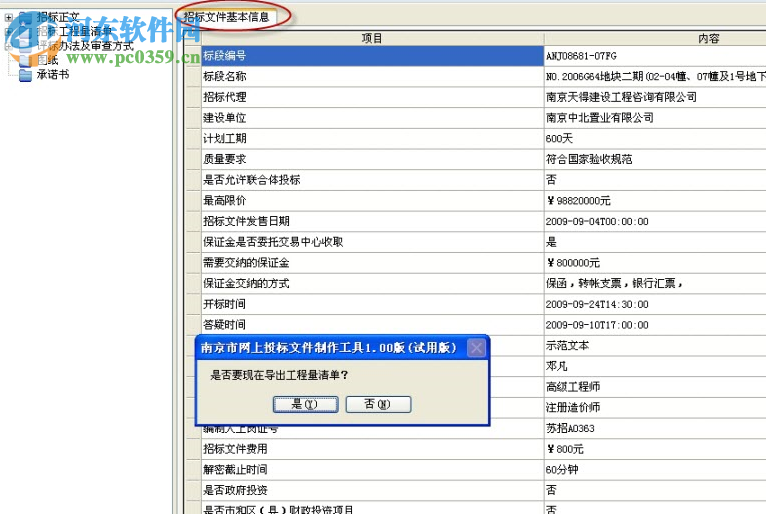Close the 是否要现在导出工程量清单 dialog with X
The image size is (766, 514).
pos(476,348)
